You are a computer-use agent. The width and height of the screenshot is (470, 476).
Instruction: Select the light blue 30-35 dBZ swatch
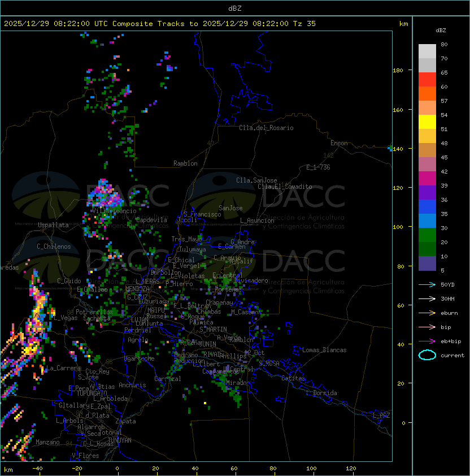coord(427,220)
